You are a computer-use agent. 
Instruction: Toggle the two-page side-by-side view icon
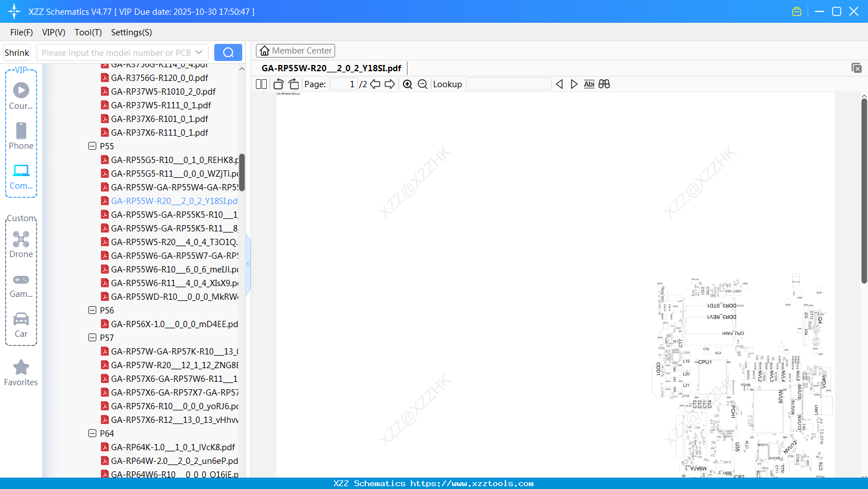coord(261,84)
